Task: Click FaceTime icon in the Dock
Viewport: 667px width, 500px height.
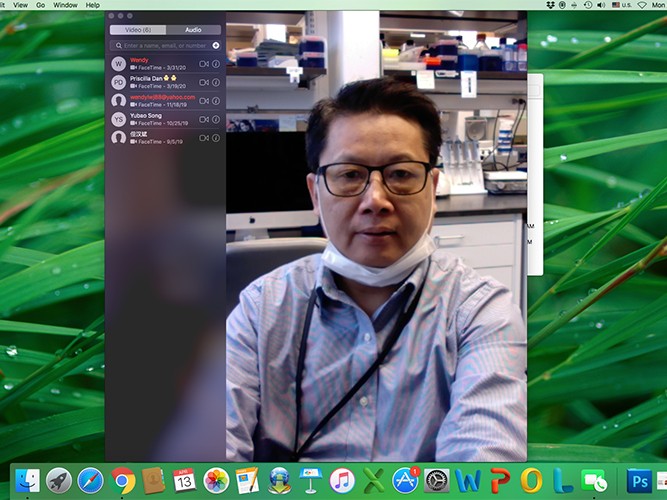Action: click(x=594, y=481)
